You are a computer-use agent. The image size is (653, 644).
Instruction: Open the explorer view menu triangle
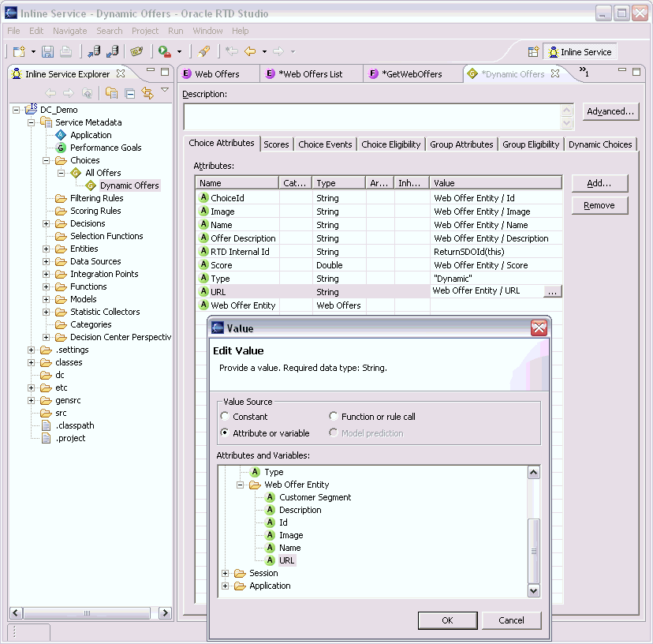165,90
